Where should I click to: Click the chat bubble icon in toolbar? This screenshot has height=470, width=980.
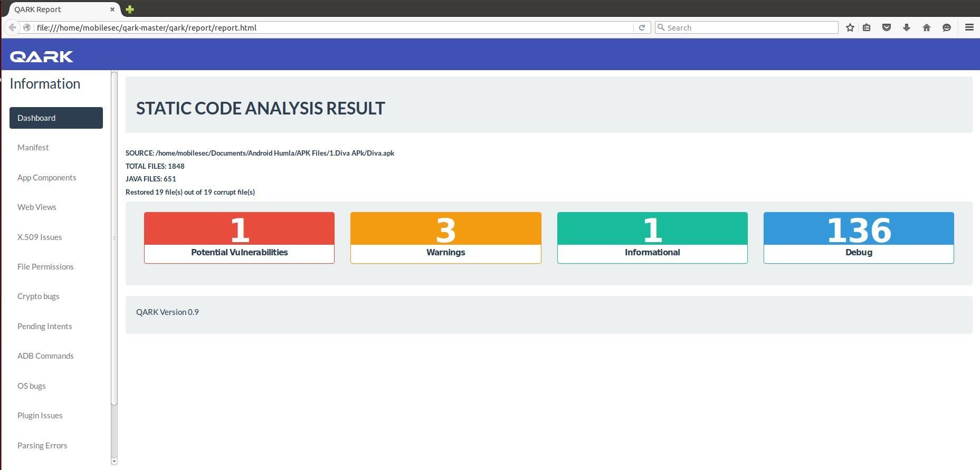(947, 27)
